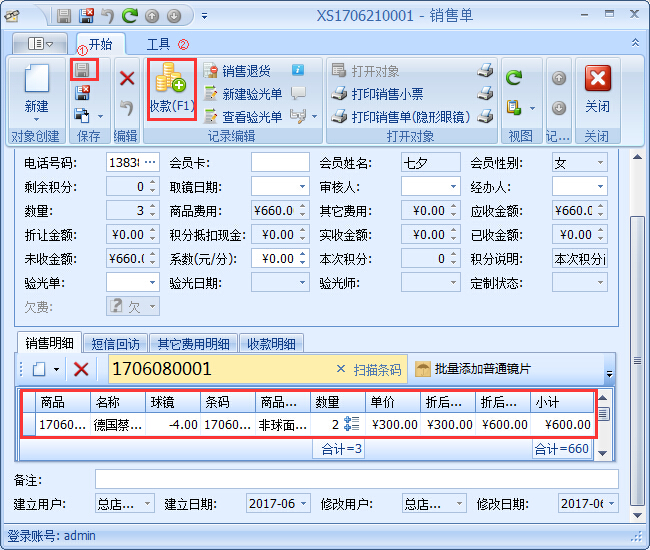Image resolution: width=650 pixels, height=550 pixels.
Task: Switch to the 工具 ribbon tab
Action: (159, 44)
